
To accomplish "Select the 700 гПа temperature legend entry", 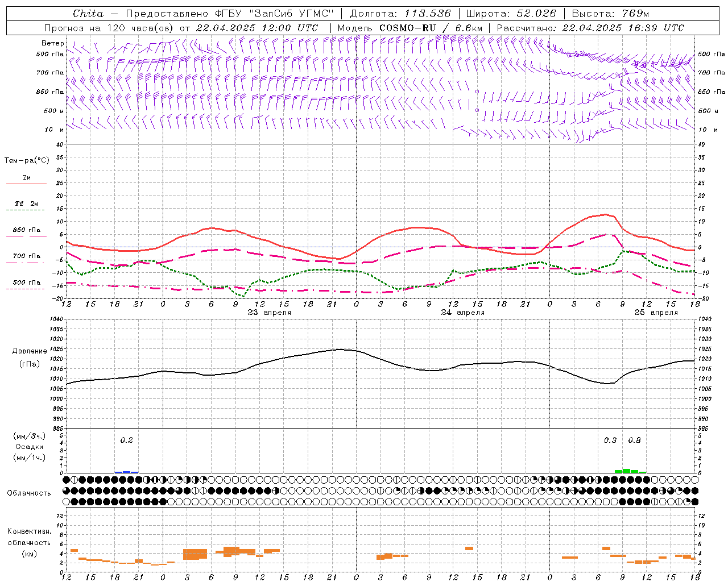I will click(27, 256).
